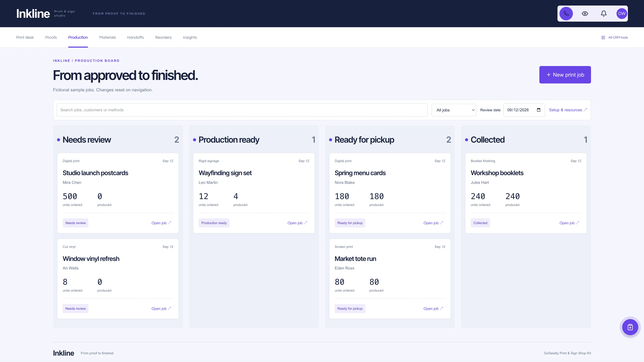This screenshot has width=644, height=362.
Task: Open the OW user avatar menu
Action: click(622, 13)
